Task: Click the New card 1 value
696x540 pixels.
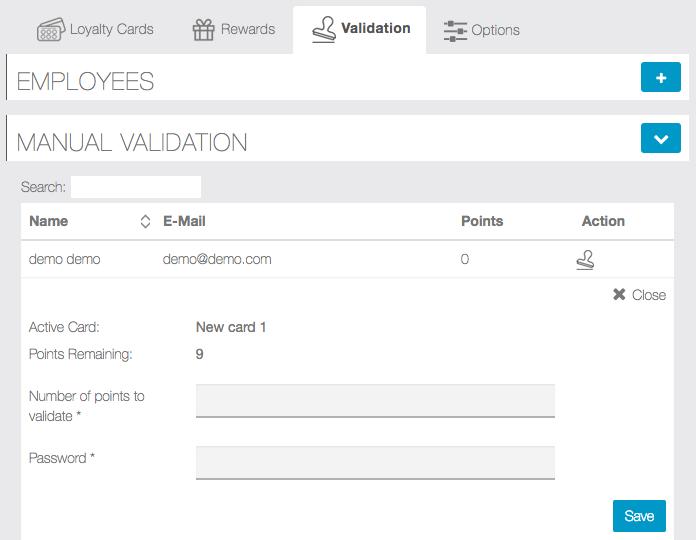Action: 231,327
